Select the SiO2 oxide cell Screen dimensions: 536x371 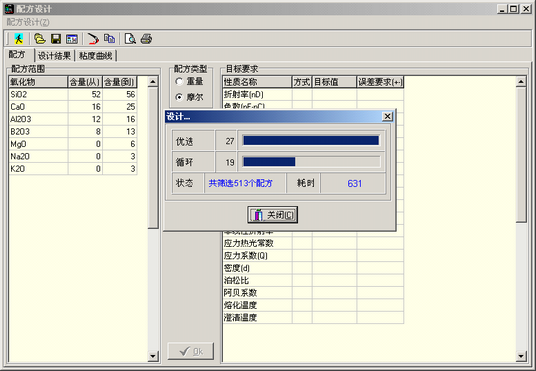tap(38, 94)
